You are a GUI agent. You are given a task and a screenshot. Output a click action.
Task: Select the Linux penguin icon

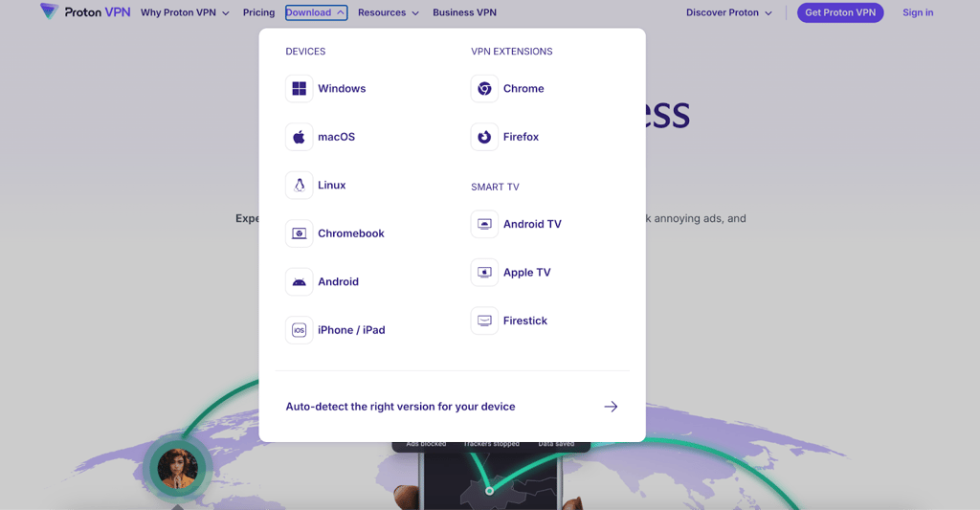(x=300, y=185)
